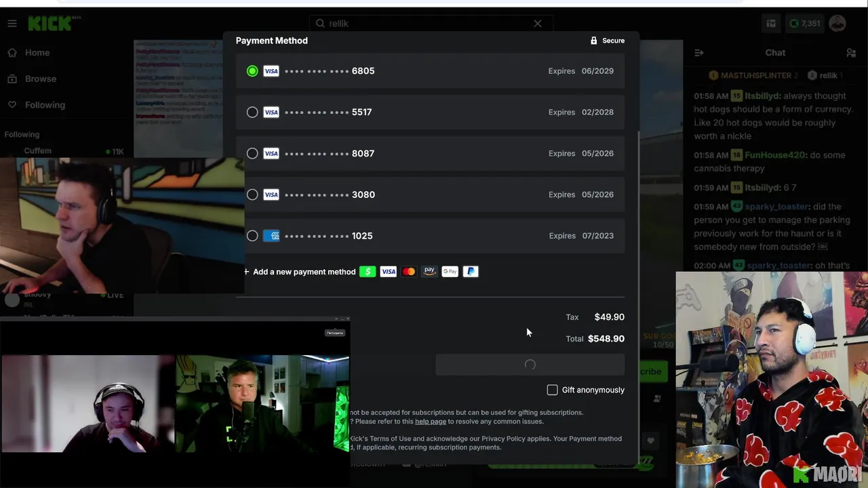Select the Visa card ending 3080

[430, 195]
